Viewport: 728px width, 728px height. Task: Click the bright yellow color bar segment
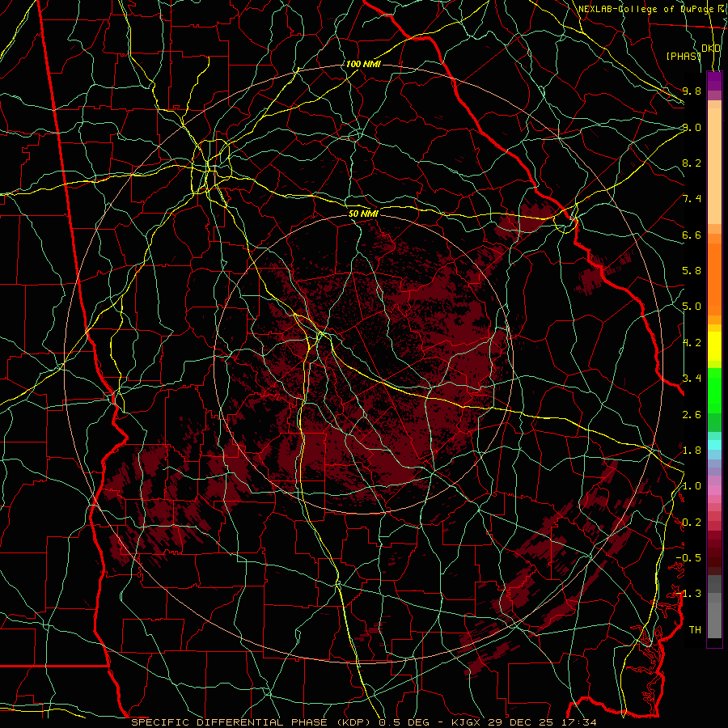pos(714,346)
